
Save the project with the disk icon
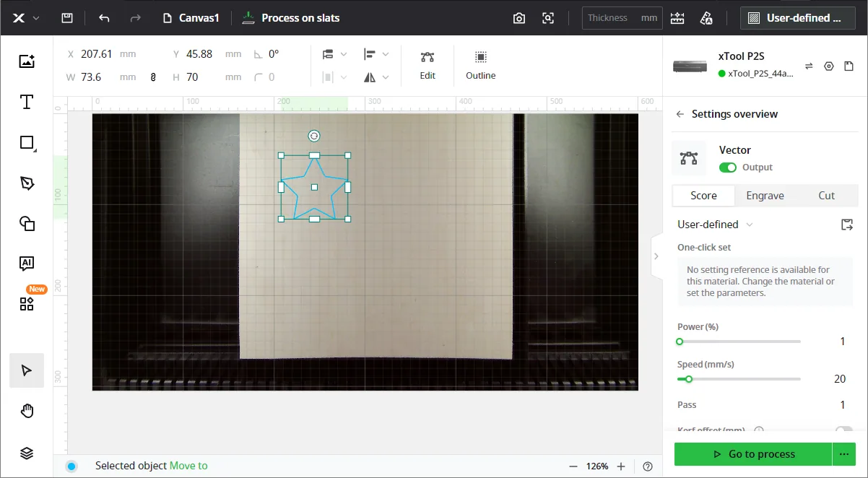67,17
